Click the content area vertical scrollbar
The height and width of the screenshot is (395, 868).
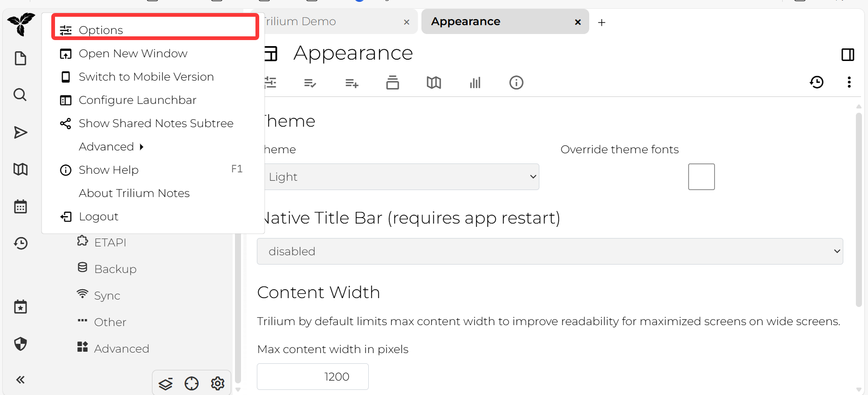click(859, 210)
